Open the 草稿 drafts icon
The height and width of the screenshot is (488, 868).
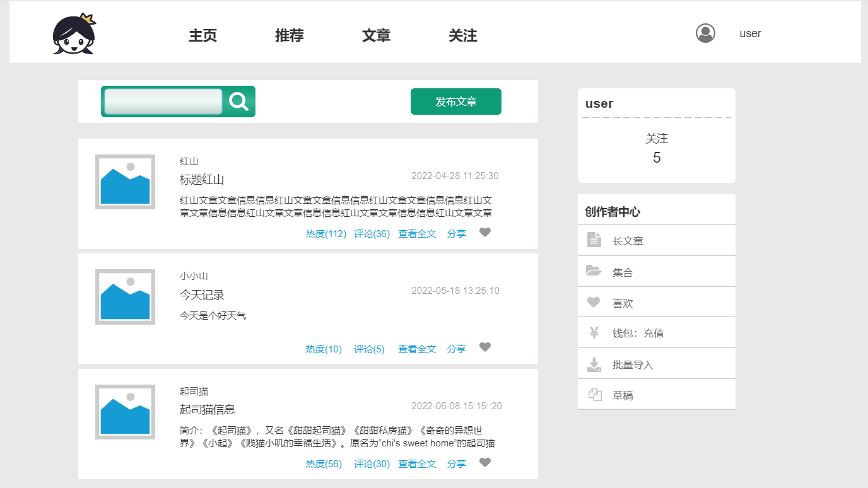pos(594,393)
